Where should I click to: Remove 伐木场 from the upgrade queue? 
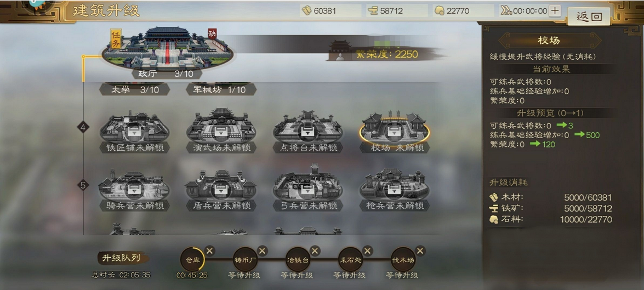pyautogui.click(x=420, y=251)
